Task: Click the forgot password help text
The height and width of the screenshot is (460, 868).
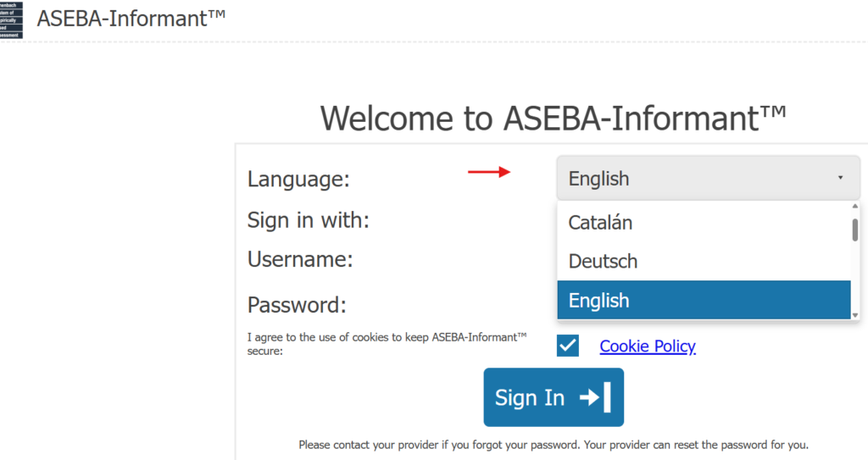Action: (x=554, y=444)
